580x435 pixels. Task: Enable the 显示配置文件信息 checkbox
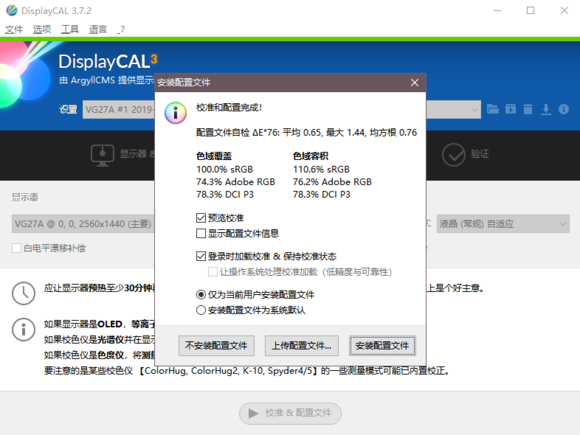coord(201,233)
